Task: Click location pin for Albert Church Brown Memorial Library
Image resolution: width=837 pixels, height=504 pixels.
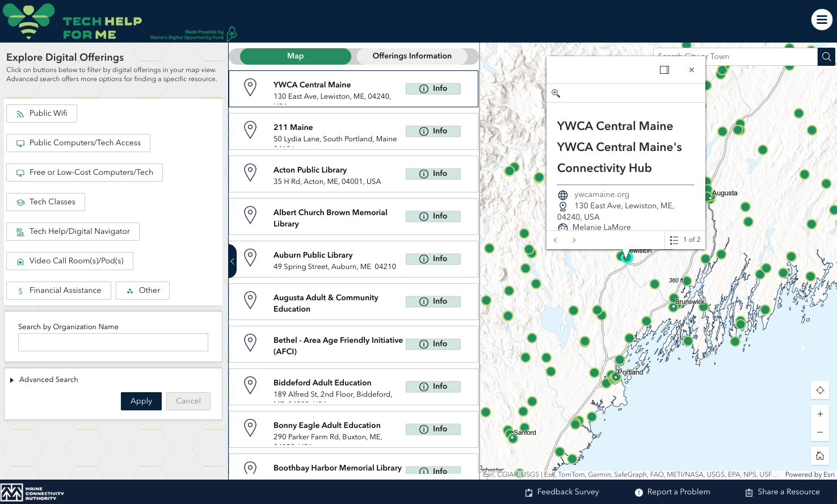Action: pos(250,215)
